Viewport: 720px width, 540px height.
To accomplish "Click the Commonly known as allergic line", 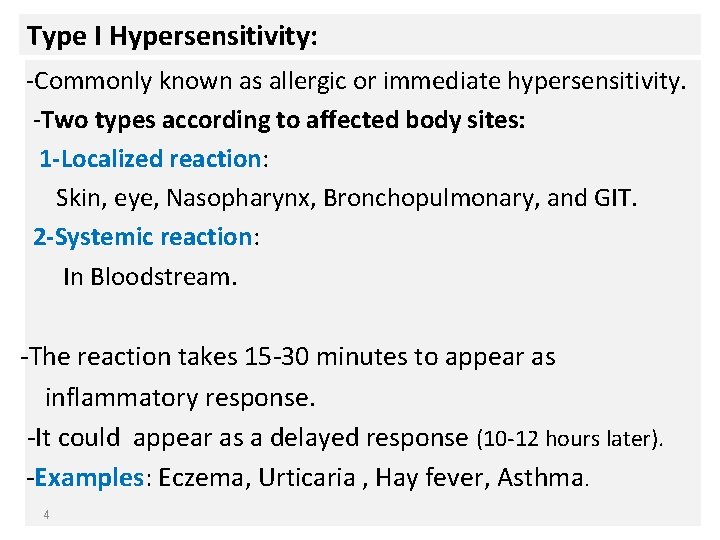I will (357, 82).
